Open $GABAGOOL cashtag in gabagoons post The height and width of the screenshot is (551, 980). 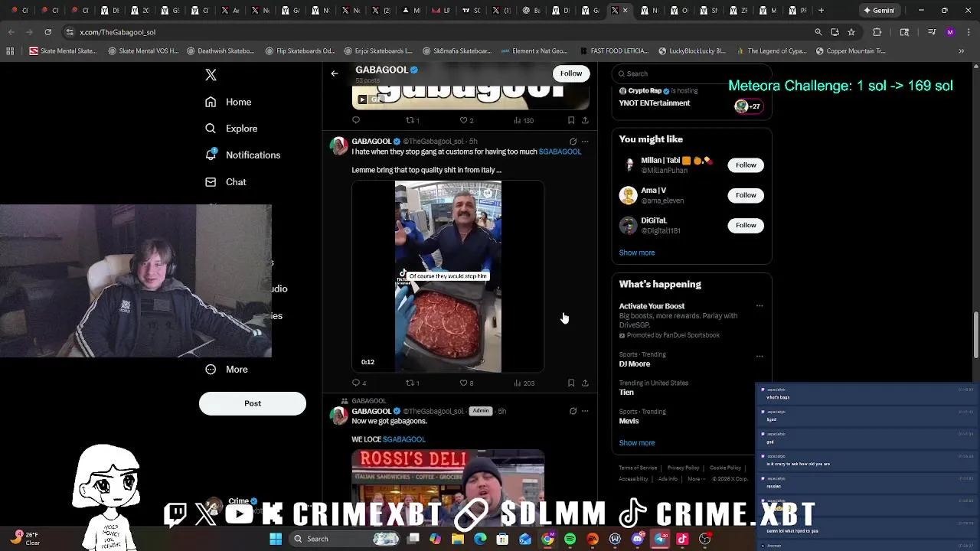403,439
